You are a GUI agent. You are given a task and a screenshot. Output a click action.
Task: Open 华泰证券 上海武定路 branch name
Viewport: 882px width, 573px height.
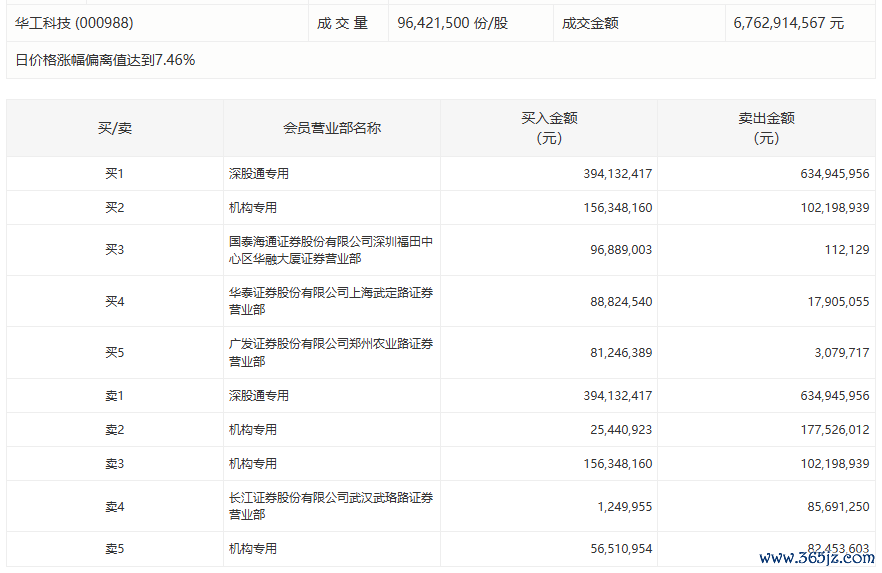[x=330, y=301]
